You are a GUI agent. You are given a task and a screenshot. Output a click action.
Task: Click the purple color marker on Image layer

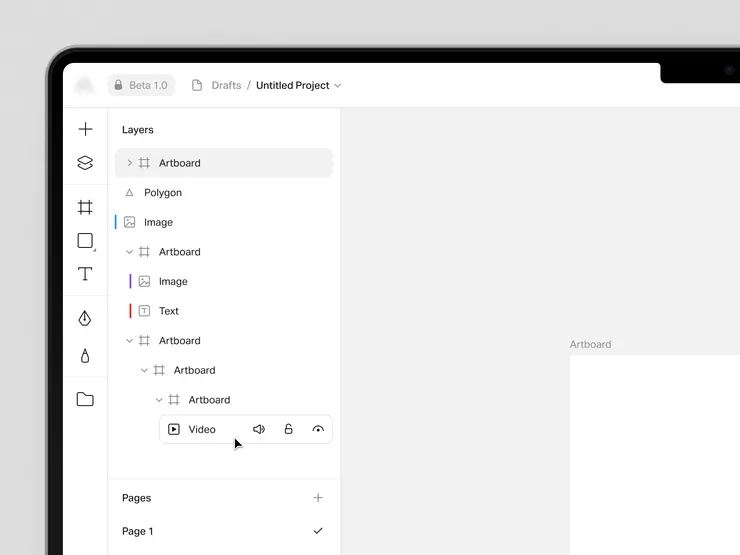click(x=130, y=282)
